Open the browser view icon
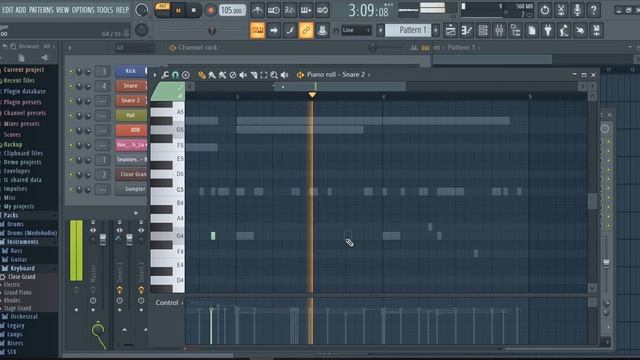The width and height of the screenshot is (640, 360). (516, 30)
